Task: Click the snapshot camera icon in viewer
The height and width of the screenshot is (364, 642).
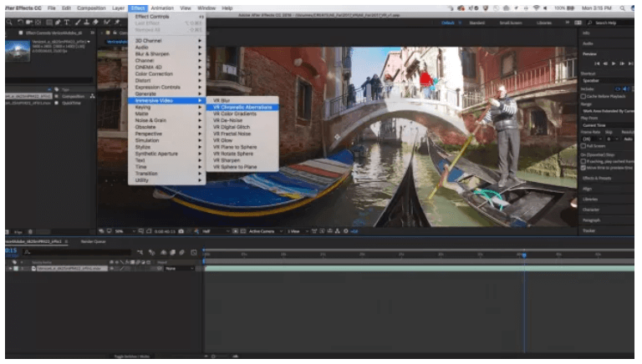Action: (181, 231)
